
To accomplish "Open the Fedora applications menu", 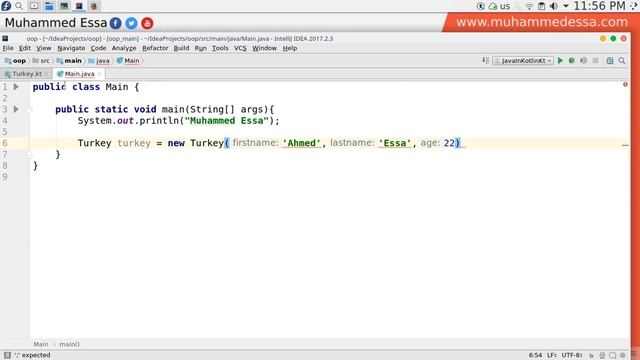I will pos(6,6).
